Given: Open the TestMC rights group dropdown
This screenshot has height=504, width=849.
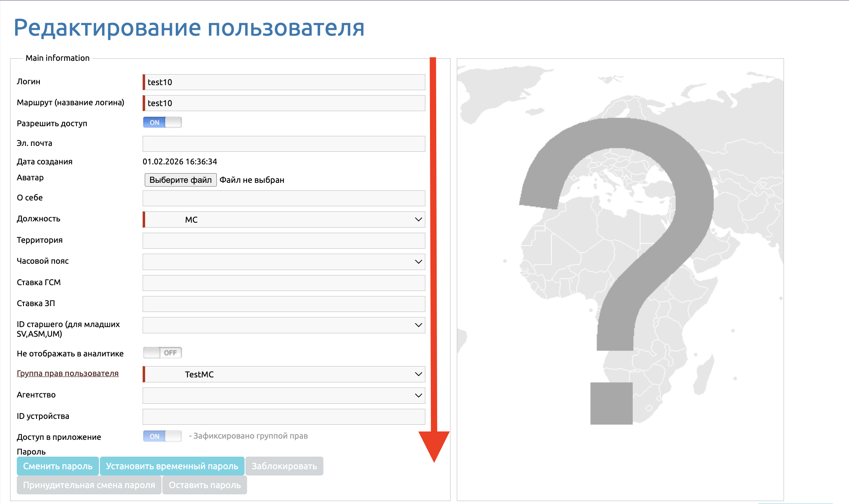Looking at the screenshot, I should 284,374.
